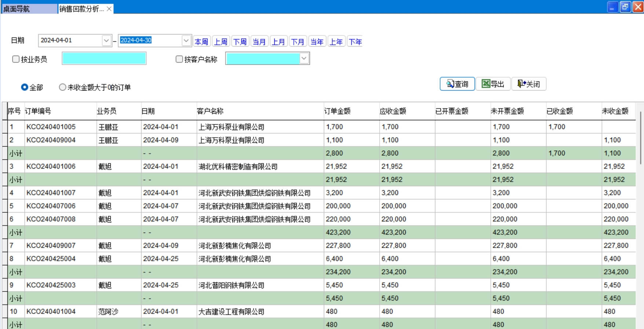Set the date range to 上月
Image resolution: width=644 pixels, height=329 pixels.
pyautogui.click(x=278, y=42)
